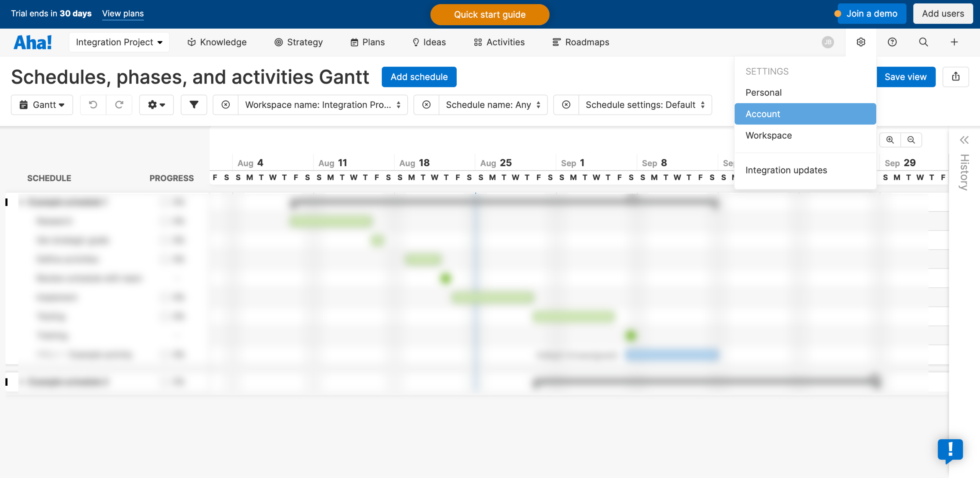
Task: Follow the View plans link
Action: point(123,13)
